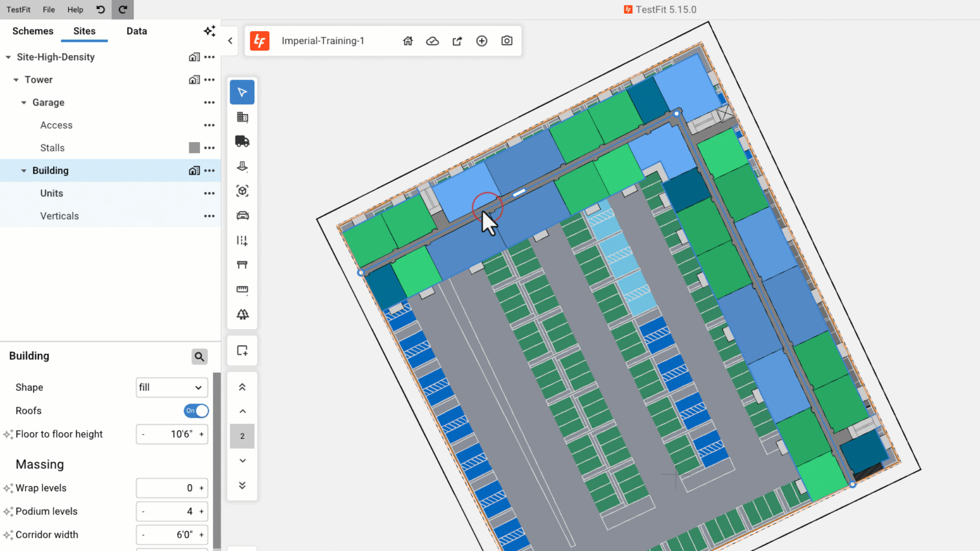Toggle the Site-High-Density visibility icon
The height and width of the screenshot is (551, 980).
194,57
